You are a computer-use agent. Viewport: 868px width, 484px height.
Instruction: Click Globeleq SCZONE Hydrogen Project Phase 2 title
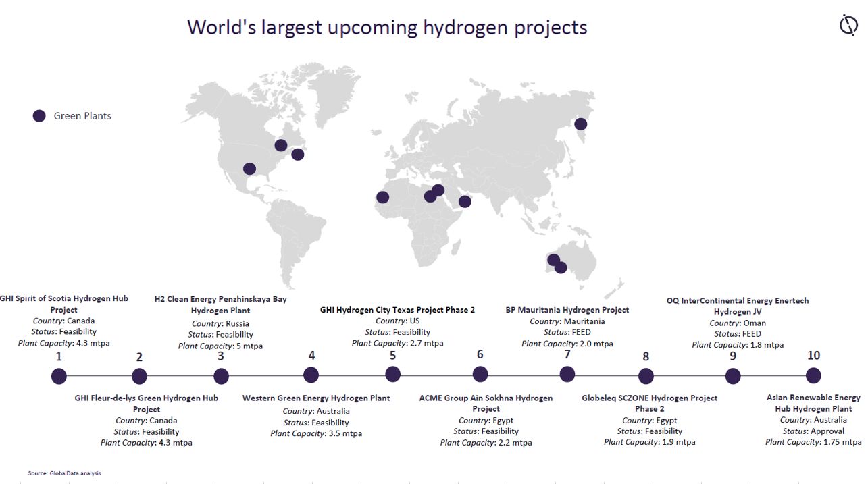[650, 403]
